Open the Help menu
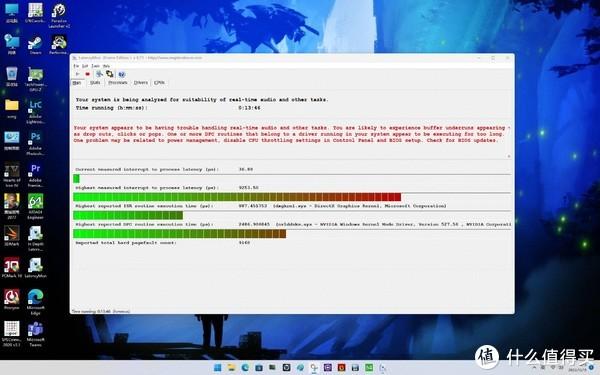The image size is (600, 375). coord(106,66)
